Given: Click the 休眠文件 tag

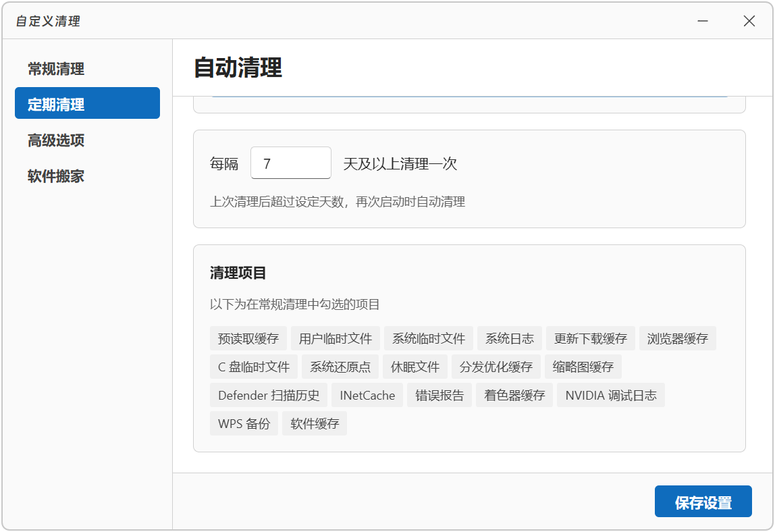Looking at the screenshot, I should [x=415, y=367].
